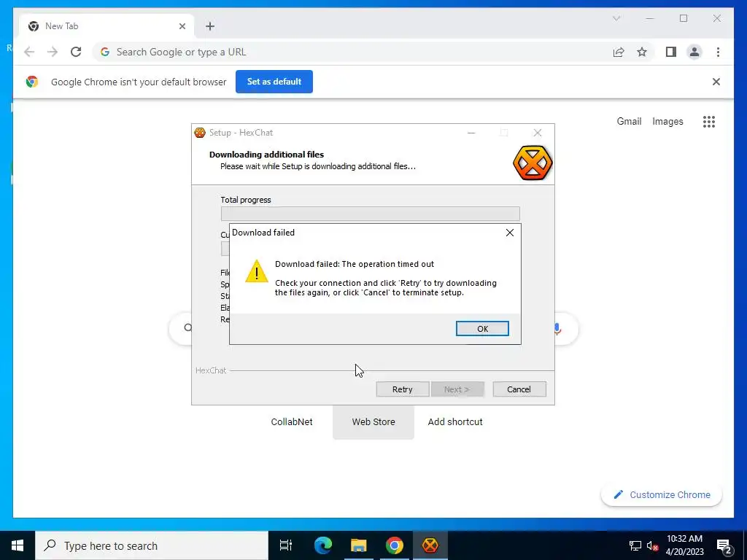Image resolution: width=747 pixels, height=560 pixels.
Task: Close the New Tab tab
Action: (x=182, y=26)
